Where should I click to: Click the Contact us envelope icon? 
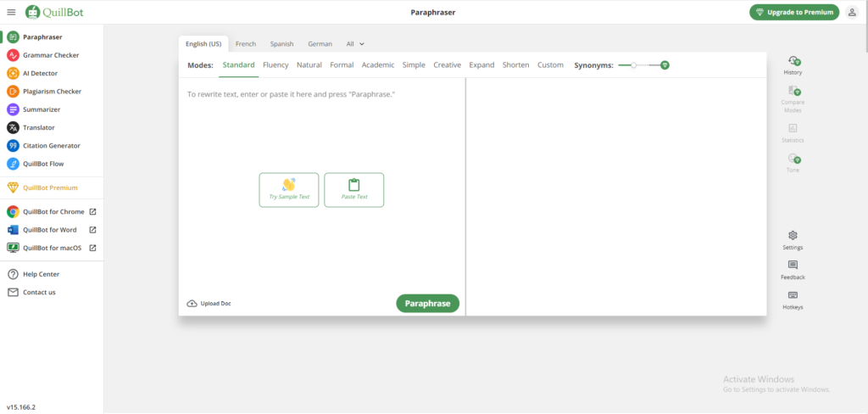[x=13, y=293]
